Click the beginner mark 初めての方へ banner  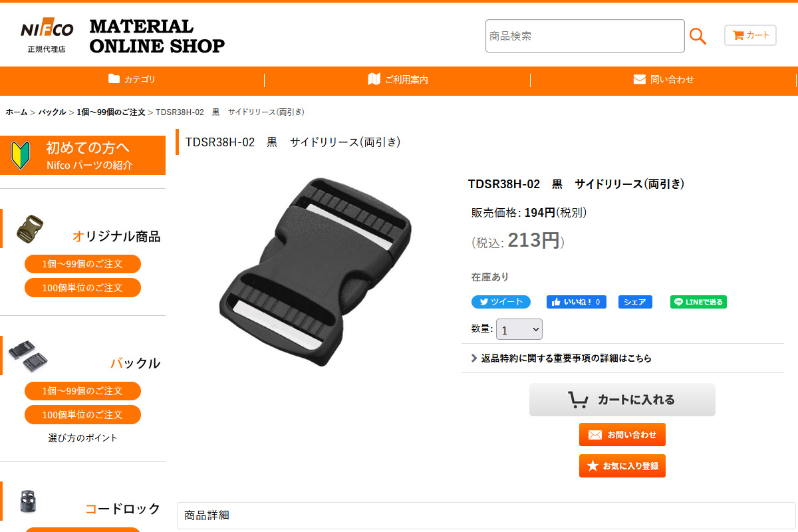pyautogui.click(x=82, y=155)
